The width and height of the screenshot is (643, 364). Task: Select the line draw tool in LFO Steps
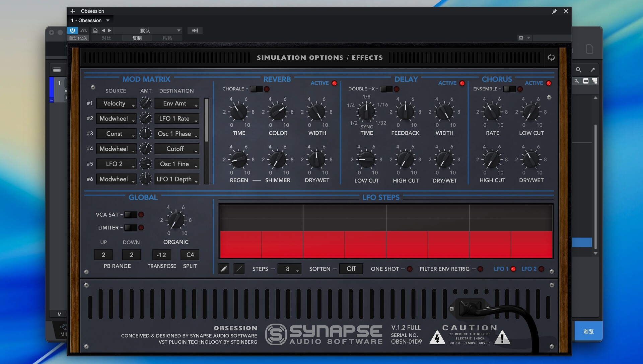click(239, 269)
